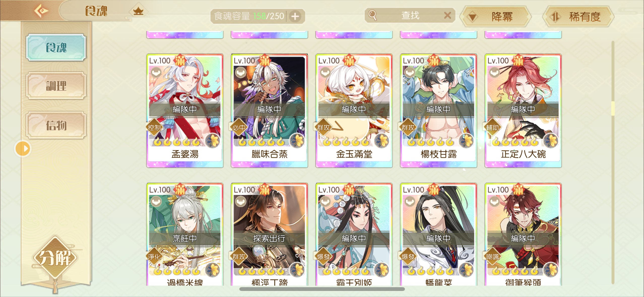The image size is (644, 297).
Task: Add food soul capacity with plus icon
Action: [295, 16]
